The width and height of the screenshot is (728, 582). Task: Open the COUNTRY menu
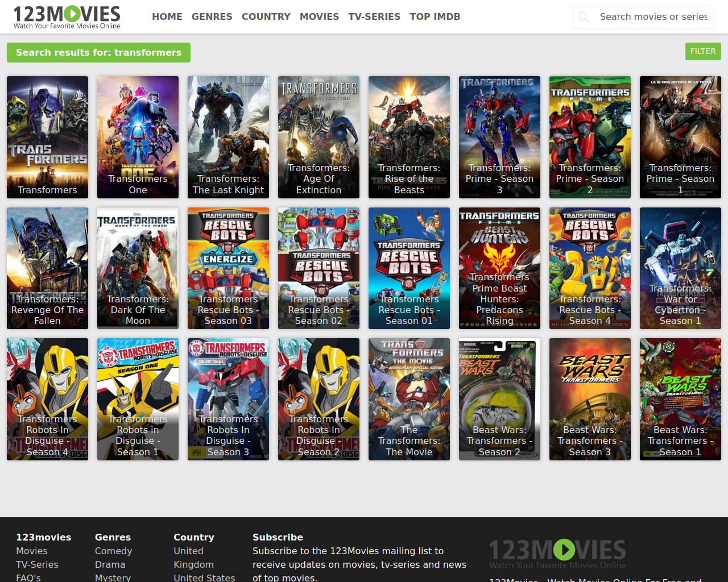click(x=266, y=16)
